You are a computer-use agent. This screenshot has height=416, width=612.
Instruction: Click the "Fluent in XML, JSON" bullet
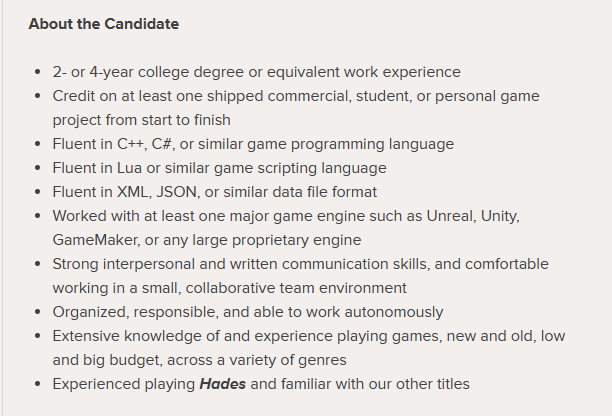click(214, 192)
